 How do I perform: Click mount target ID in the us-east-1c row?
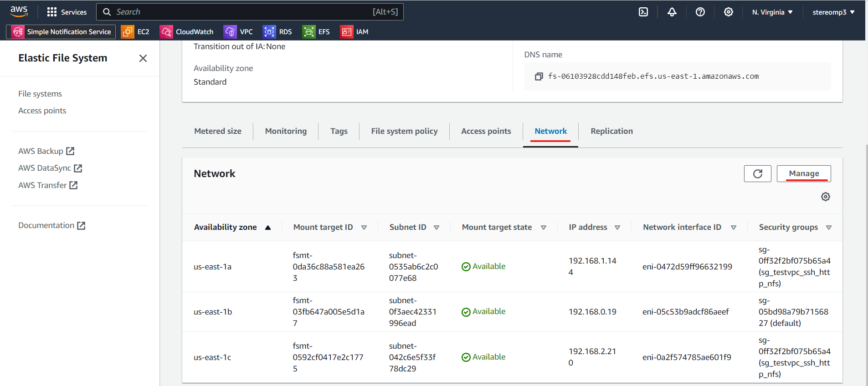point(328,357)
